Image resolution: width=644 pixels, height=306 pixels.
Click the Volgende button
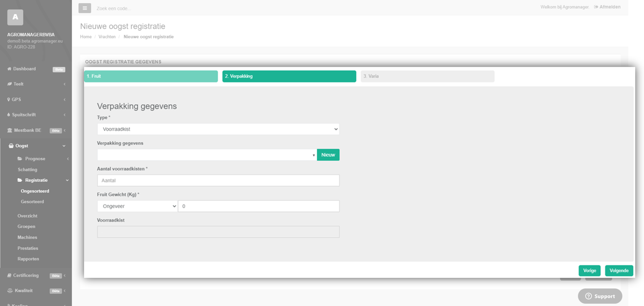619,270
